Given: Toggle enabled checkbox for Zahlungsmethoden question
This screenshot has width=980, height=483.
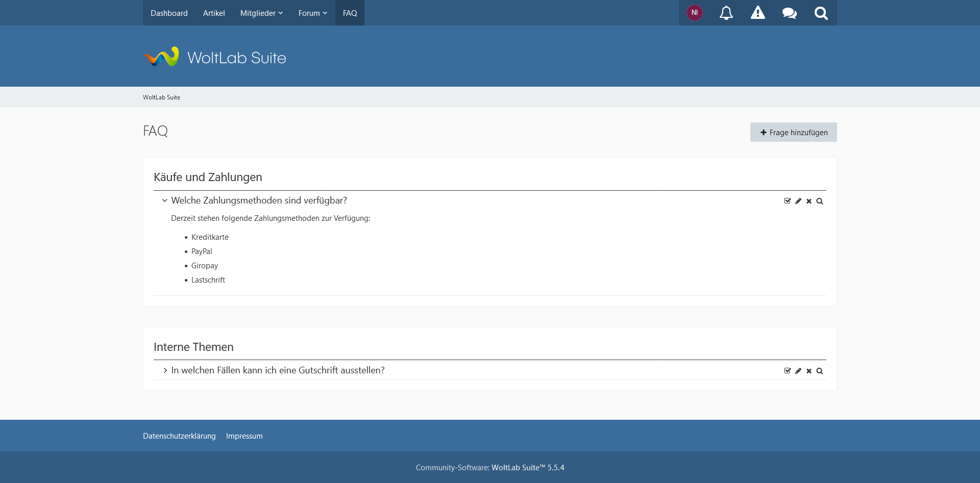Looking at the screenshot, I should click(788, 201).
